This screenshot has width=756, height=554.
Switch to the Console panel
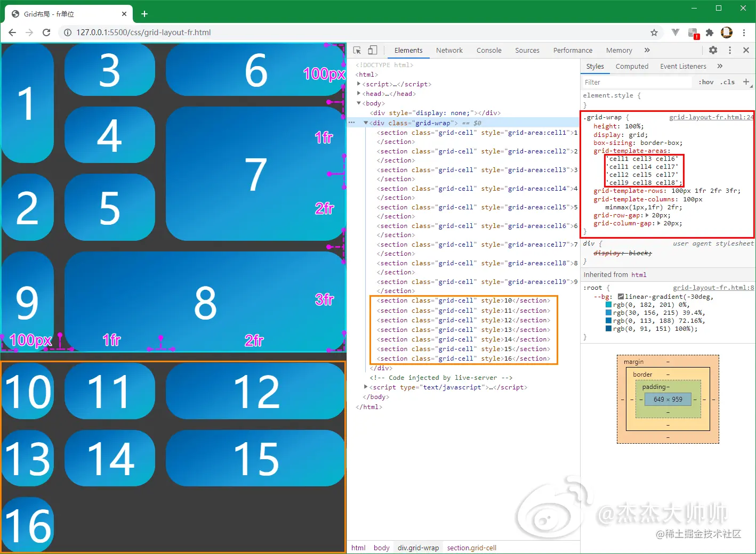click(x=489, y=50)
